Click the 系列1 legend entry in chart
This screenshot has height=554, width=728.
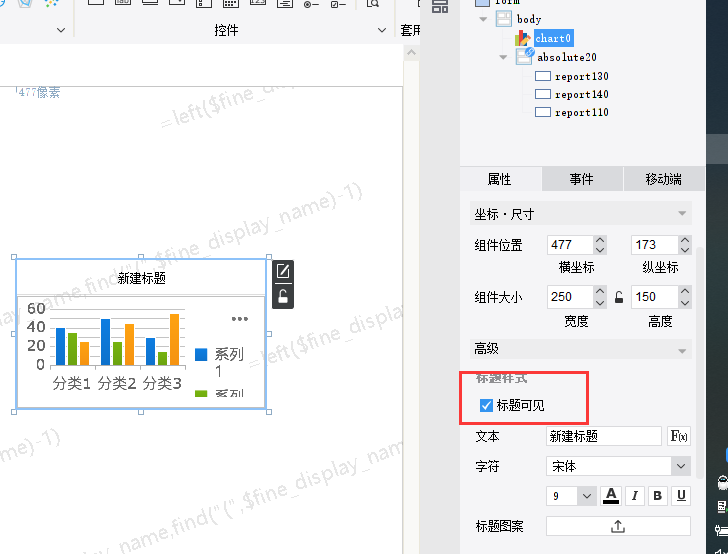click(x=220, y=362)
